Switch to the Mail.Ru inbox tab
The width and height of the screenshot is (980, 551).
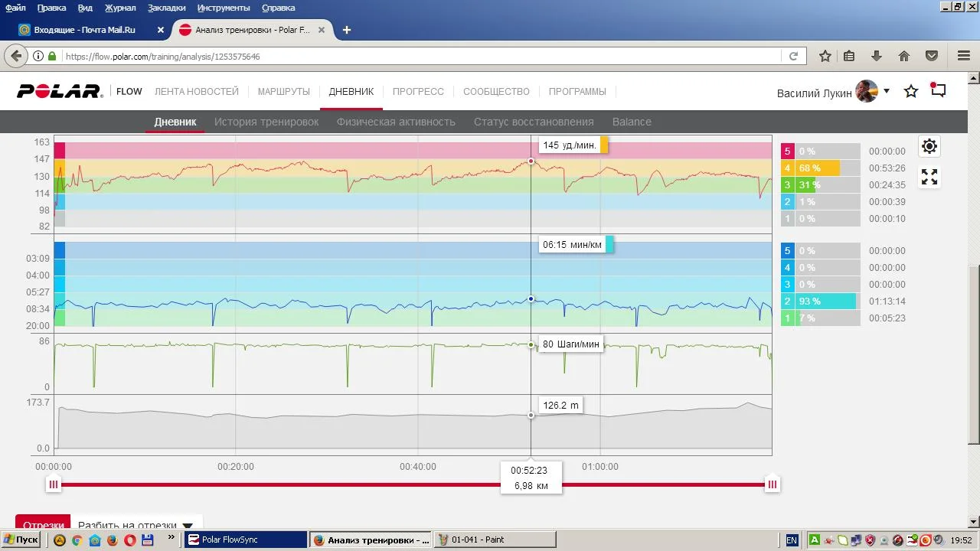[x=90, y=30]
